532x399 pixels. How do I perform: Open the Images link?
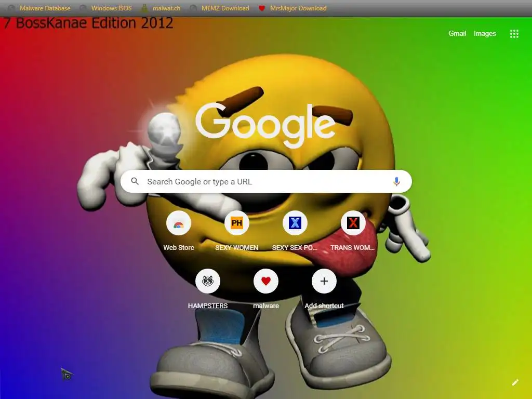tap(485, 33)
